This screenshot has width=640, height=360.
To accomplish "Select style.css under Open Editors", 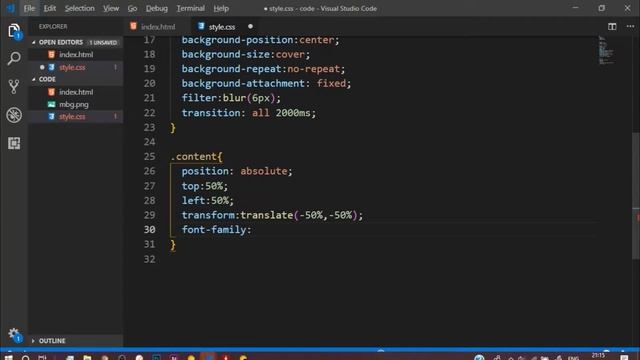I will click(x=76, y=67).
